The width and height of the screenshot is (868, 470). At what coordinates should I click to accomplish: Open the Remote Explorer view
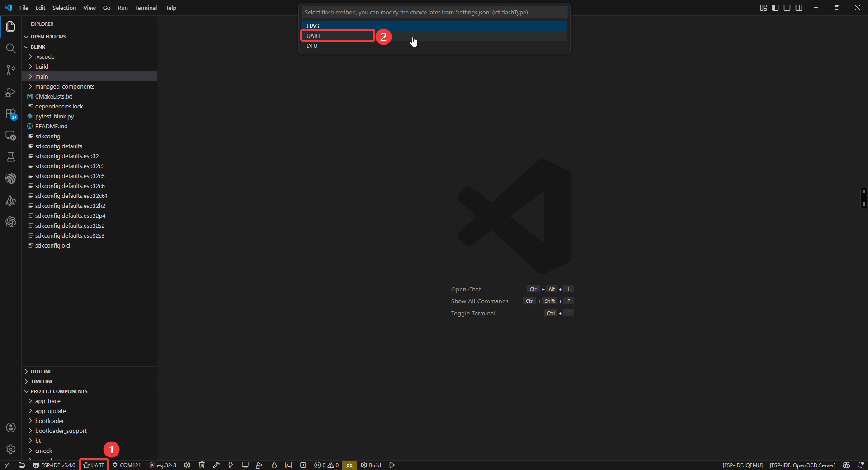[11, 135]
